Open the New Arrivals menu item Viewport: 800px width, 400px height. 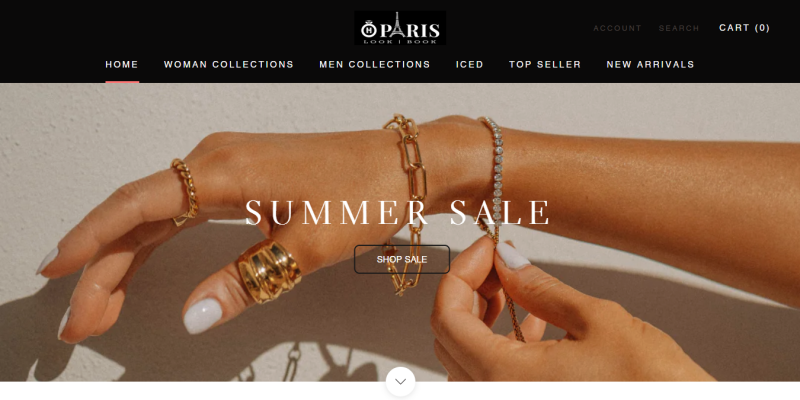(651, 64)
